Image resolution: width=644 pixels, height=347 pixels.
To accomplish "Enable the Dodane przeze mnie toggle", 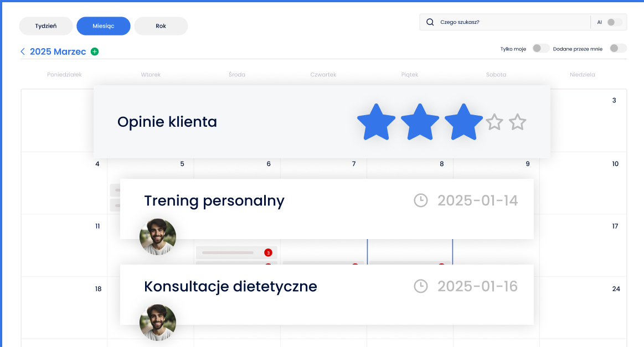I will [x=617, y=49].
